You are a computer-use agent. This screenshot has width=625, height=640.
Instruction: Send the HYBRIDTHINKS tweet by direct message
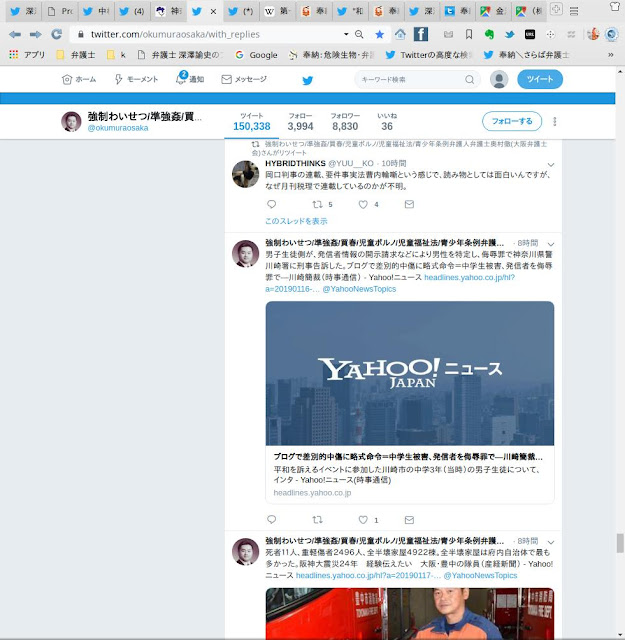click(x=409, y=204)
